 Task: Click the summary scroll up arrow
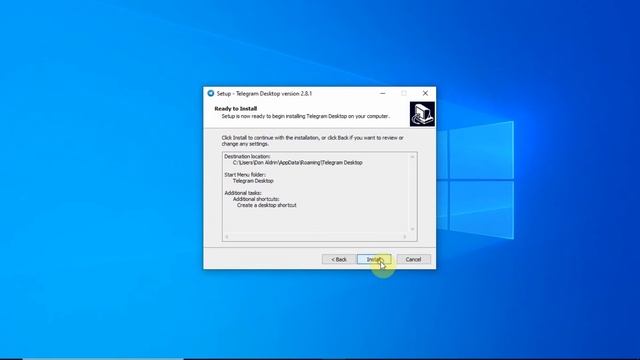click(412, 157)
